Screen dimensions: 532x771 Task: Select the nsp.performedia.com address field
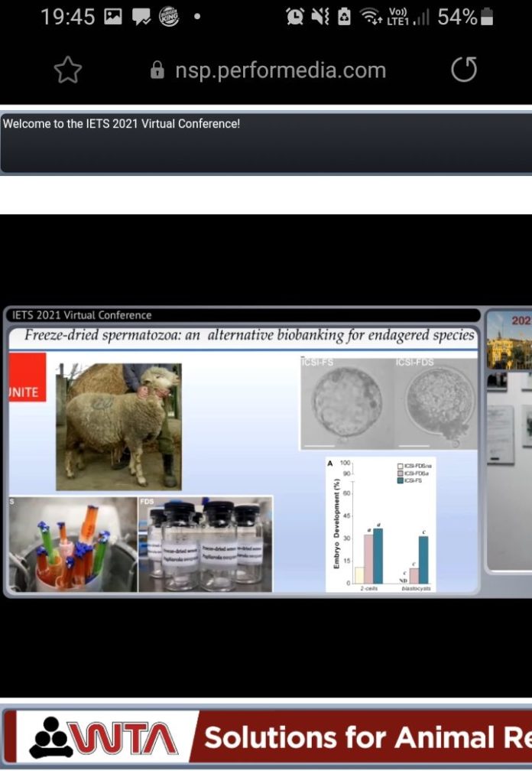coord(280,70)
